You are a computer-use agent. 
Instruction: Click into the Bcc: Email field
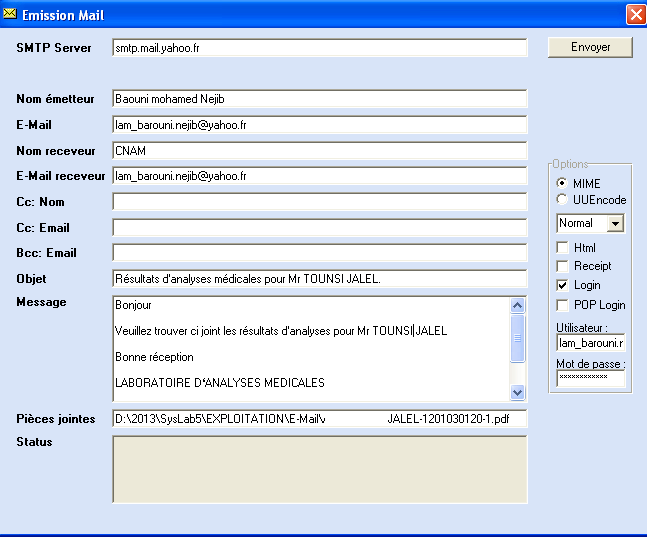point(319,253)
